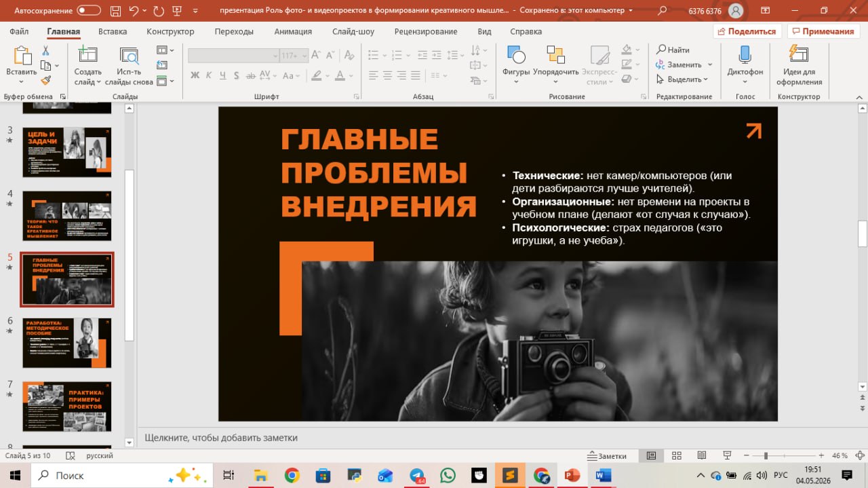Collapse the ribbon with chevron
Screen dimensions: 868x488
pos(860,96)
